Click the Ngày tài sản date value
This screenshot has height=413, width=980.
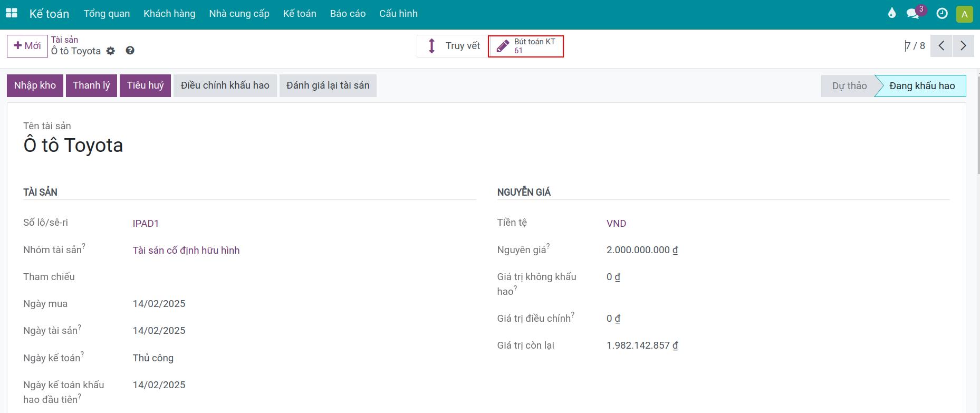159,331
